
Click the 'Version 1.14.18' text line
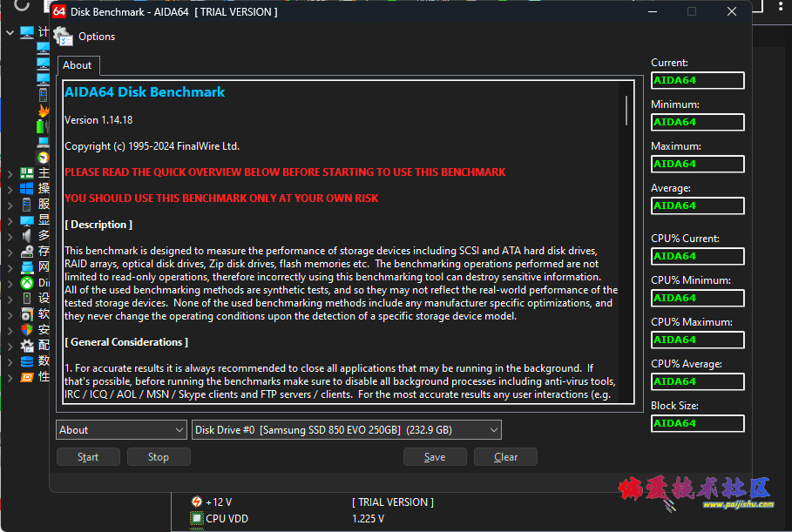click(x=98, y=120)
